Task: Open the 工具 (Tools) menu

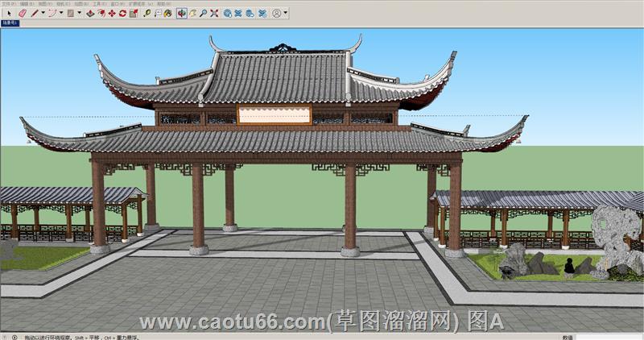Action: coord(100,3)
